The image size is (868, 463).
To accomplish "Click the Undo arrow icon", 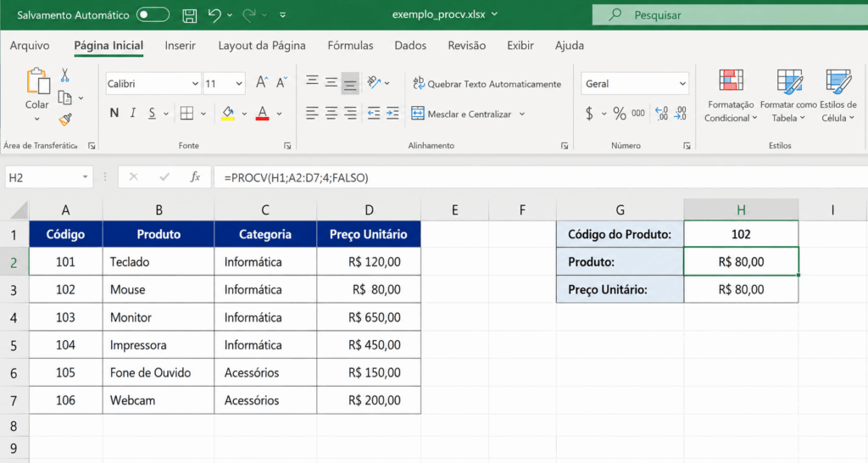I will point(214,15).
